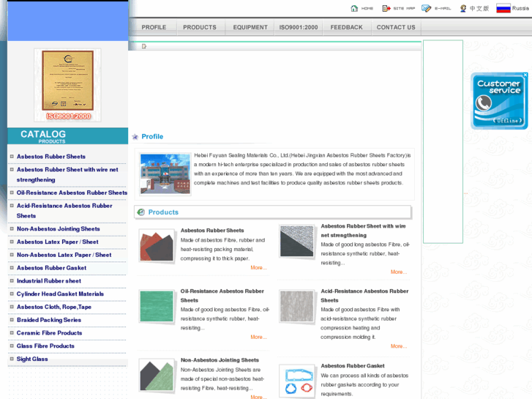Open the PRODUCTS menu tab
This screenshot has height=399, width=532.
point(200,27)
